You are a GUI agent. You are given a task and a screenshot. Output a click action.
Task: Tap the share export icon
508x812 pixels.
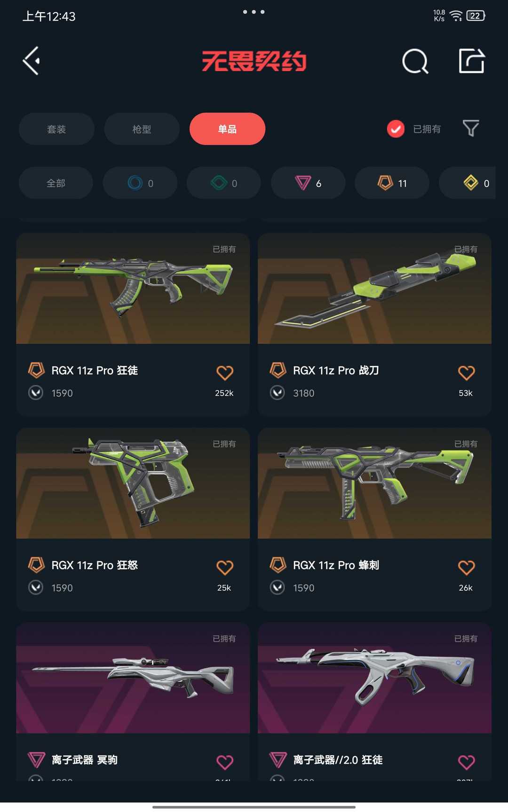[472, 61]
